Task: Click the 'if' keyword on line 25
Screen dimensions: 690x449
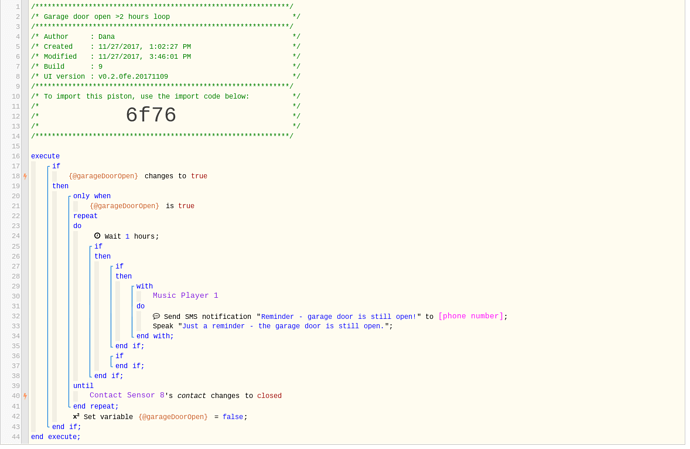Action: 99,246
